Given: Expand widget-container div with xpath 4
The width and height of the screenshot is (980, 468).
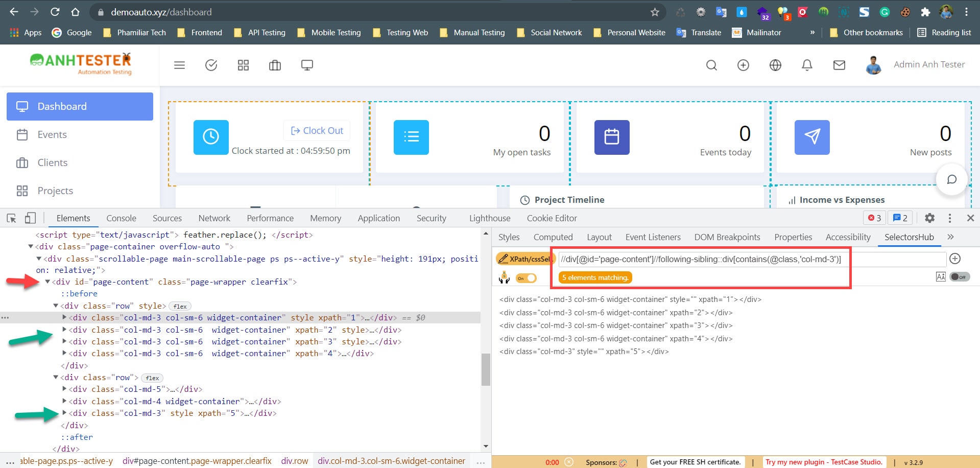Looking at the screenshot, I should click(64, 353).
